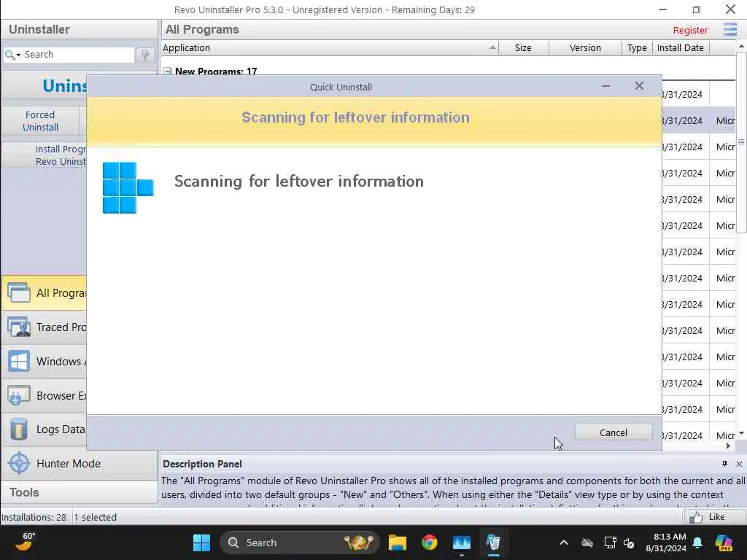Viewport: 747px width, 560px height.
Task: Open the blue monitor app on taskbar
Action: click(x=461, y=542)
